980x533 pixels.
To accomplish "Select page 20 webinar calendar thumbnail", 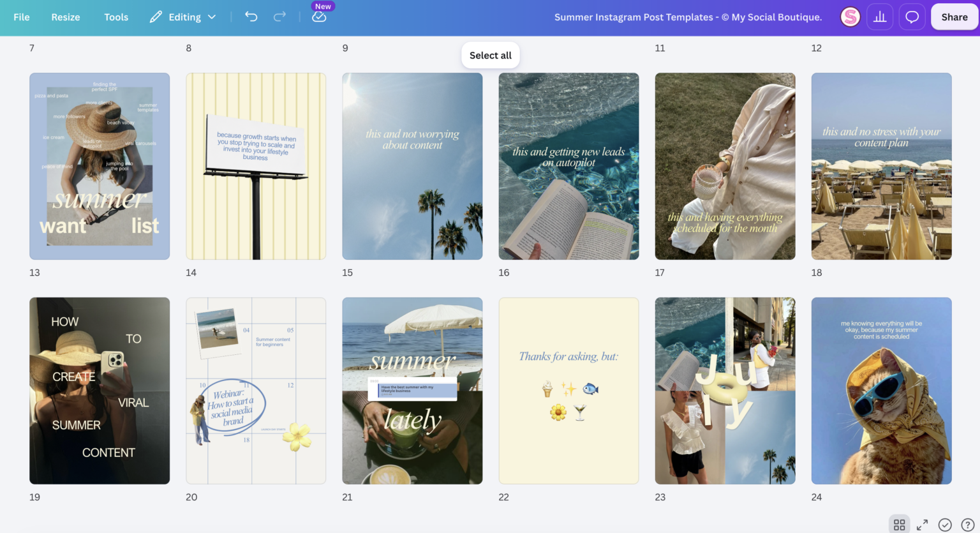I will click(256, 391).
